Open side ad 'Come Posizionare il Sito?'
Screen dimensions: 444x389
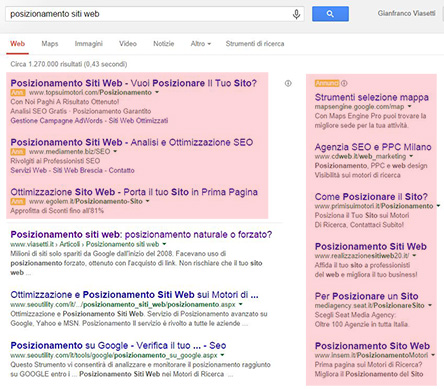coord(371,197)
